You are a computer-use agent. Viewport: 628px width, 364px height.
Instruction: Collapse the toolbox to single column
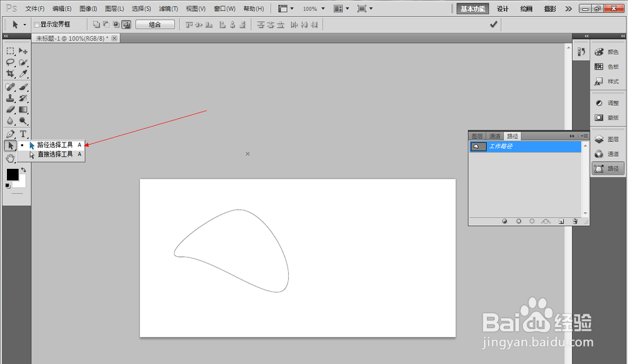[6, 36]
